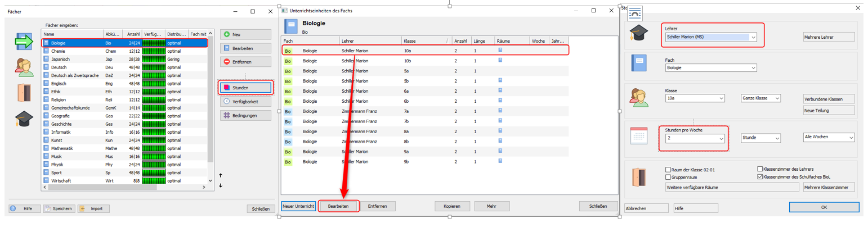Sort lessons by the Klasse column header
Image resolution: width=868 pixels, height=241 pixels.
(424, 41)
